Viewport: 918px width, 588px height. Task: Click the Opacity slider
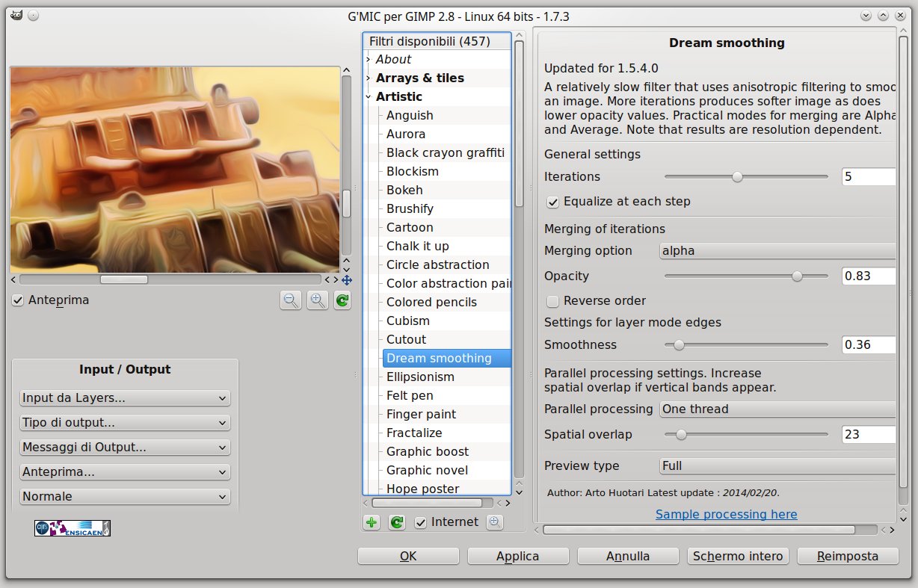pos(746,276)
